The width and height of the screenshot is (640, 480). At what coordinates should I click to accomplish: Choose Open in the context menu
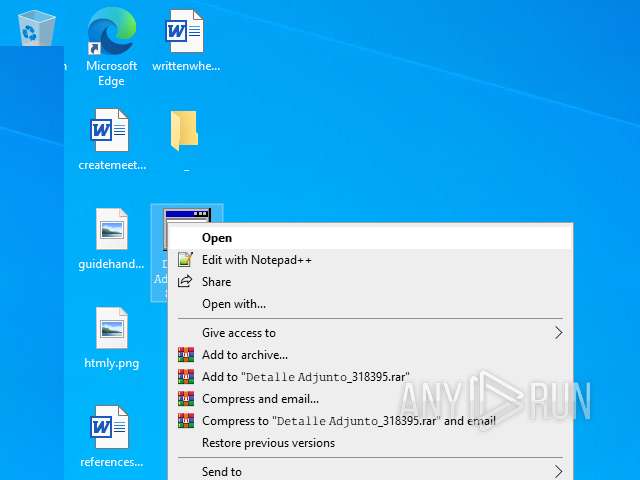point(370,238)
